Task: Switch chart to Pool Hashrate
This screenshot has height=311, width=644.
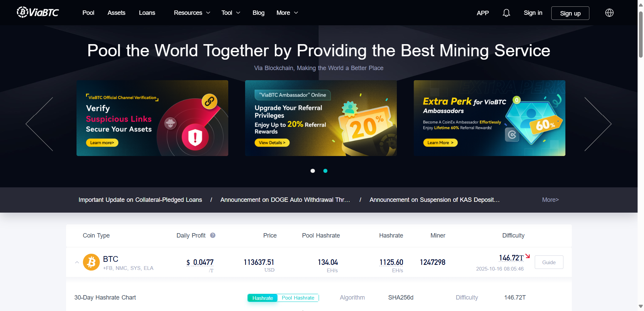Action: pos(298,298)
